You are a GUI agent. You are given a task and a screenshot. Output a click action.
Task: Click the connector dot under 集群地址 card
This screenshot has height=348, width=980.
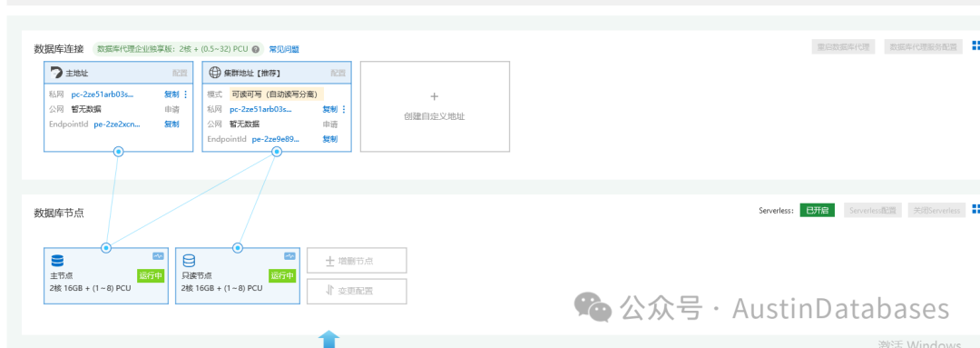(277, 152)
